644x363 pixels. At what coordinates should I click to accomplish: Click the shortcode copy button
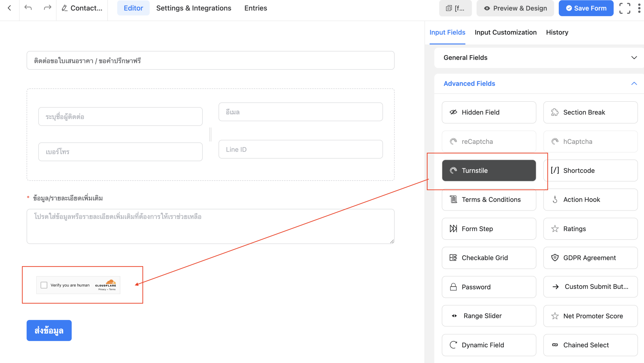click(x=455, y=8)
